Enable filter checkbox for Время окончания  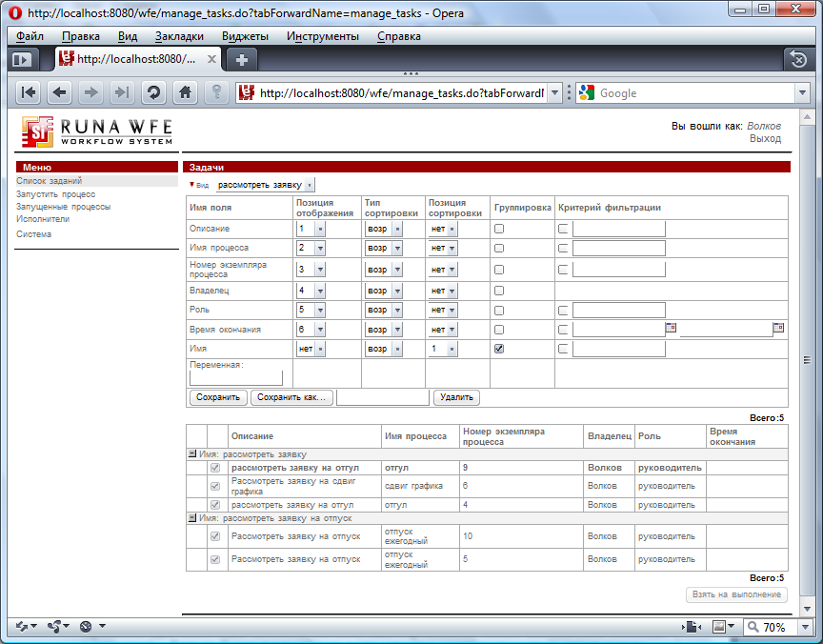[x=563, y=330]
